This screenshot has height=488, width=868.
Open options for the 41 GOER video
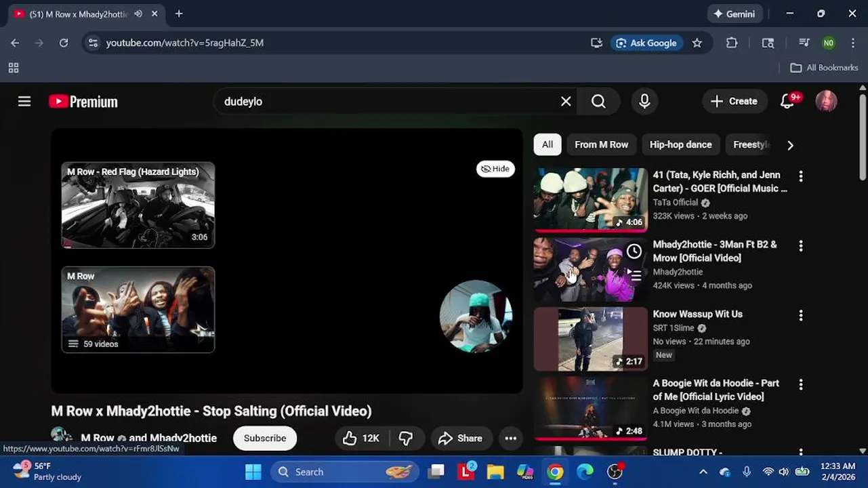click(801, 176)
